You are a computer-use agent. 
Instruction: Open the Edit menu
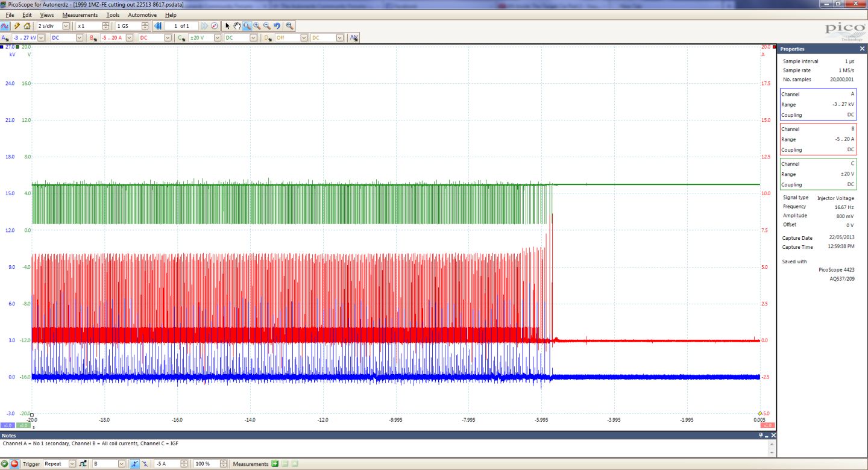click(27, 15)
